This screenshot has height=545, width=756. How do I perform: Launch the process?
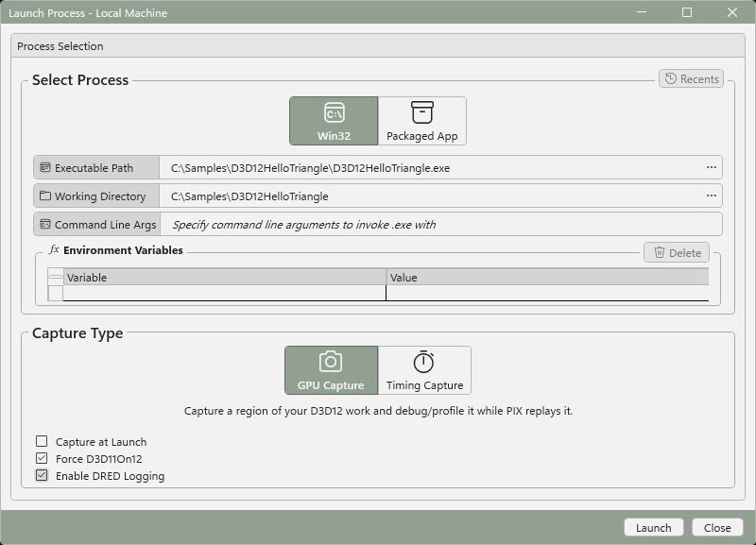(x=654, y=528)
